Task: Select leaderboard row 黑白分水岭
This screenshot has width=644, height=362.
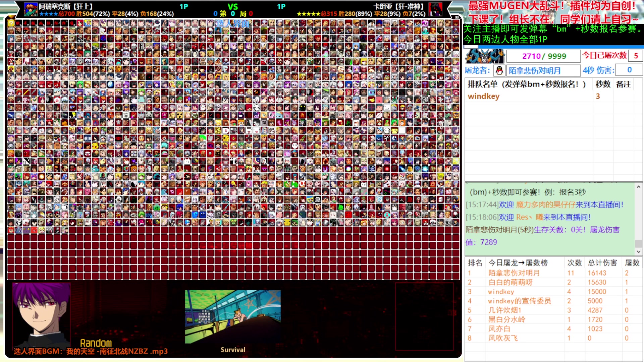Action: [x=553, y=319]
